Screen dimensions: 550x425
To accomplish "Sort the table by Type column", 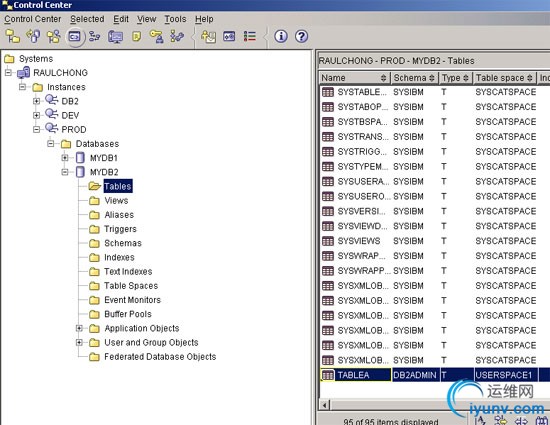I will [455, 78].
